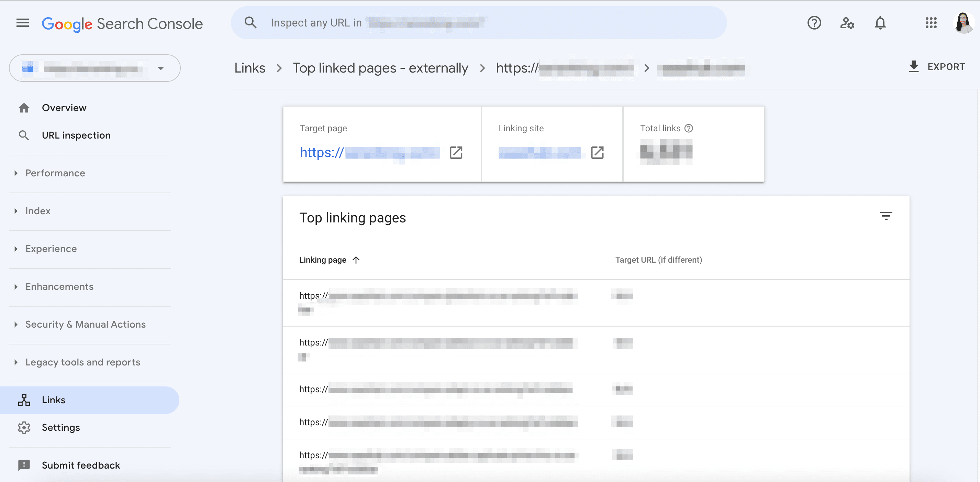Click the Google apps grid icon
This screenshot has width=980, height=482.
pyautogui.click(x=931, y=23)
